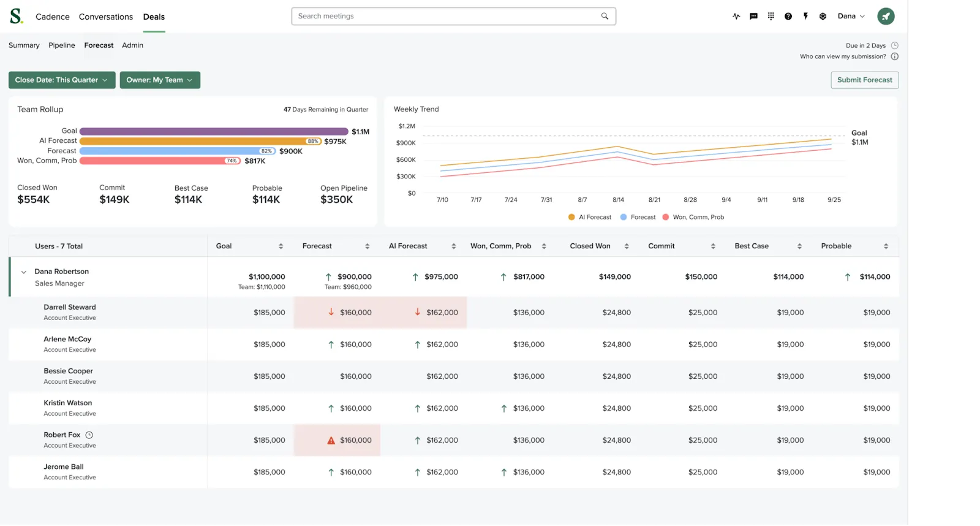Image resolution: width=980 pixels, height=526 pixels.
Task: Toggle the Forecast series in chart legend
Action: (638, 217)
